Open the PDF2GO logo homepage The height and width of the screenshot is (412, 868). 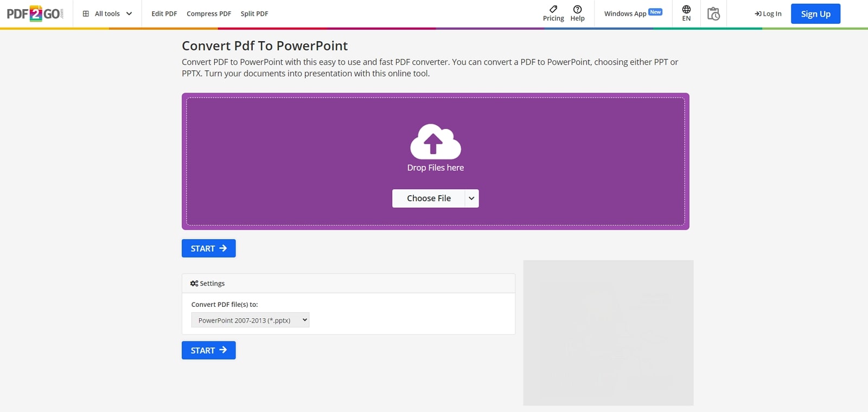(x=35, y=14)
